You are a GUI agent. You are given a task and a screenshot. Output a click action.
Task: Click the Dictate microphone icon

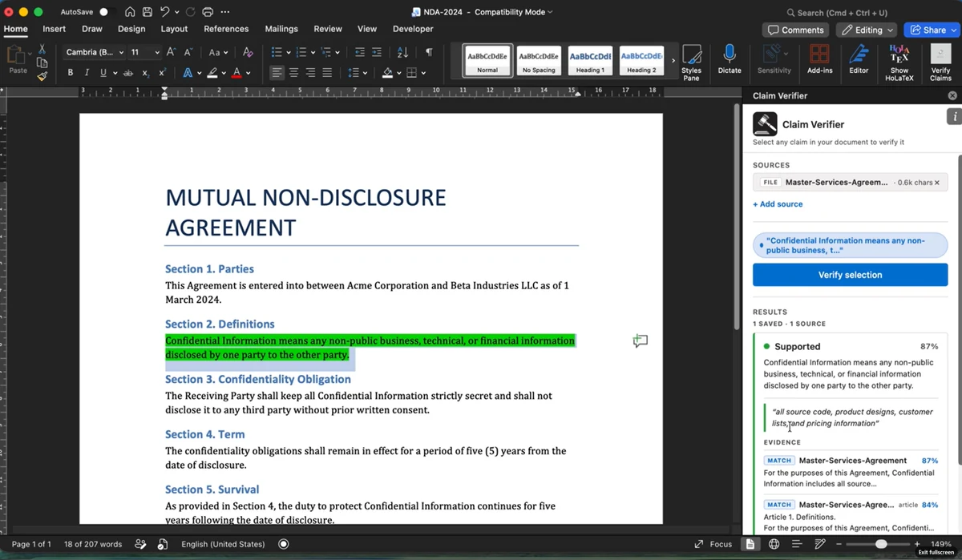coord(730,60)
